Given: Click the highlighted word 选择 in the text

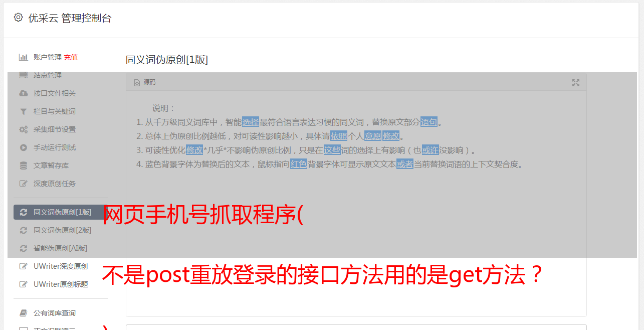Looking at the screenshot, I should (251, 122).
